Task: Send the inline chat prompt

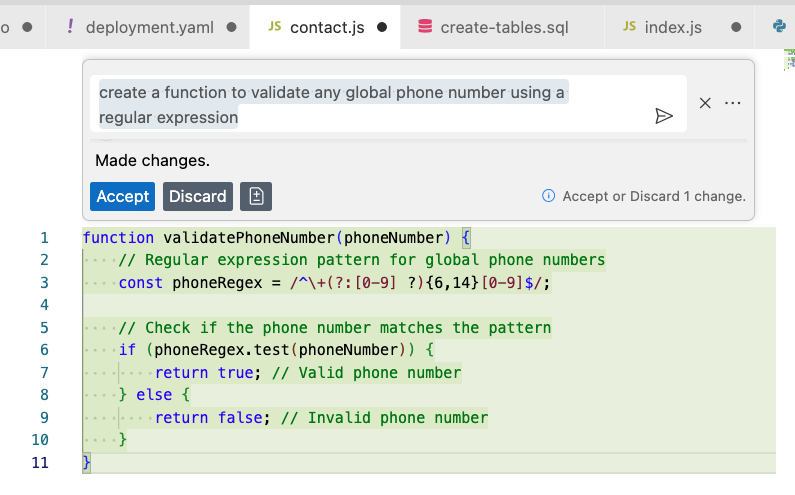Action: [664, 116]
